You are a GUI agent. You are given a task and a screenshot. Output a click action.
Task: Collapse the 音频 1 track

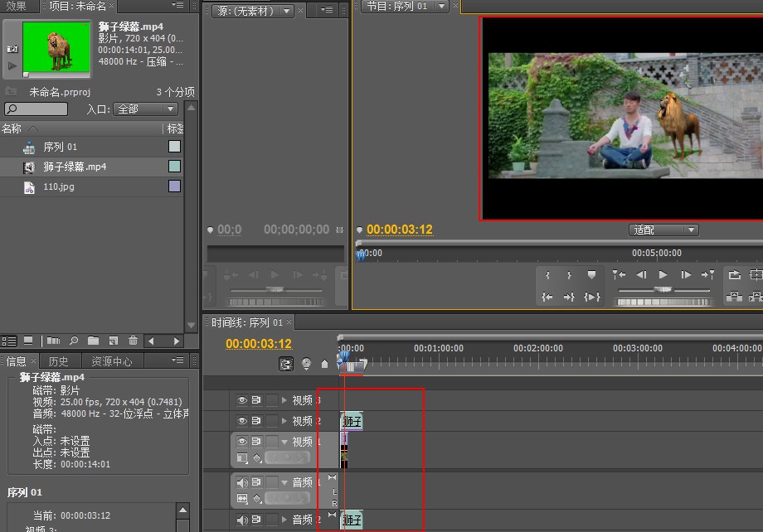[x=284, y=482]
